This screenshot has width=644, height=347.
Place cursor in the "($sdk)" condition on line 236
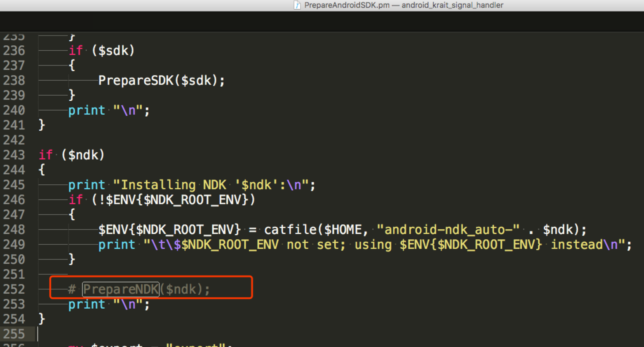point(113,51)
